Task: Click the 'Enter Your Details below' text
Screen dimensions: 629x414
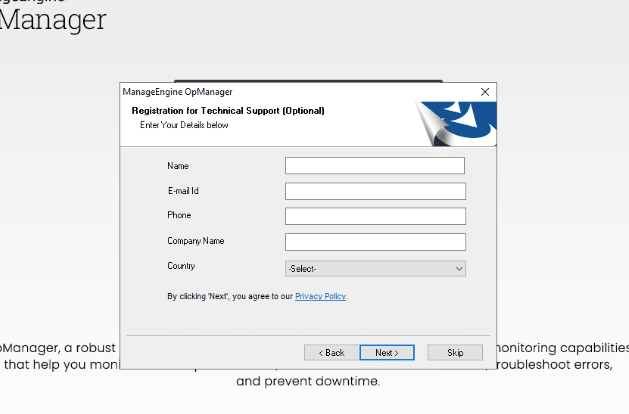Action: (184, 125)
